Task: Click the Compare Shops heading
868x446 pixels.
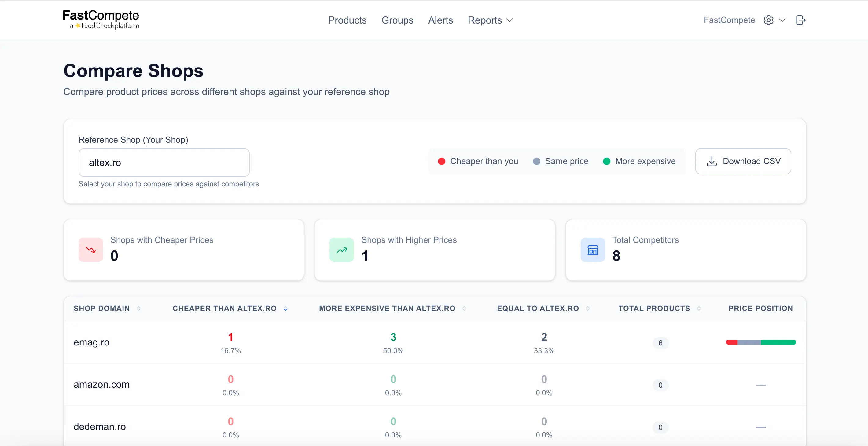Action: point(134,71)
